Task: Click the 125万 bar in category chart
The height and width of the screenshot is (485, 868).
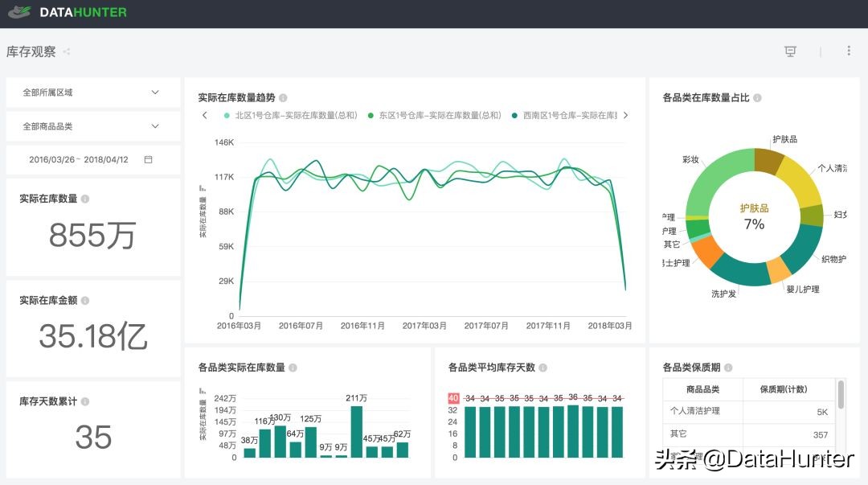Action: click(310, 442)
